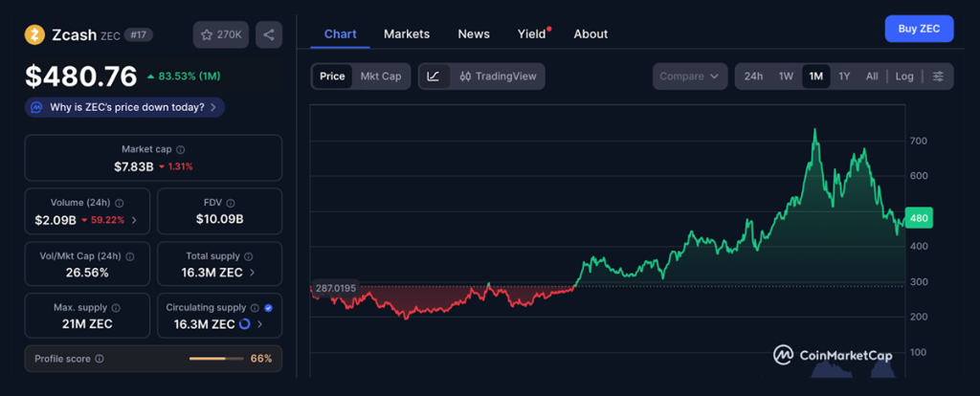Click the share icon next to watchlist
Image resolution: width=980 pixels, height=396 pixels.
click(x=268, y=35)
